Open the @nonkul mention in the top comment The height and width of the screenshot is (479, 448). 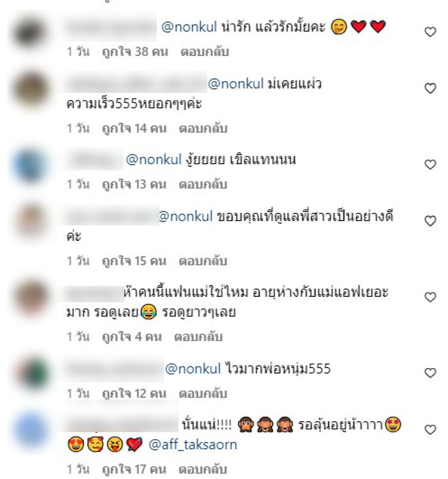tap(189, 27)
